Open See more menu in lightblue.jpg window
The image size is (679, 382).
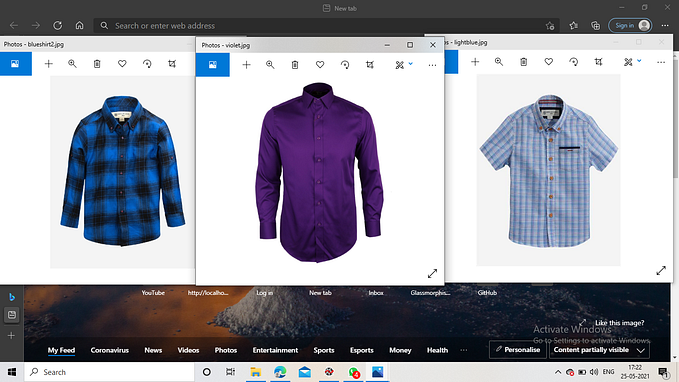tap(661, 62)
